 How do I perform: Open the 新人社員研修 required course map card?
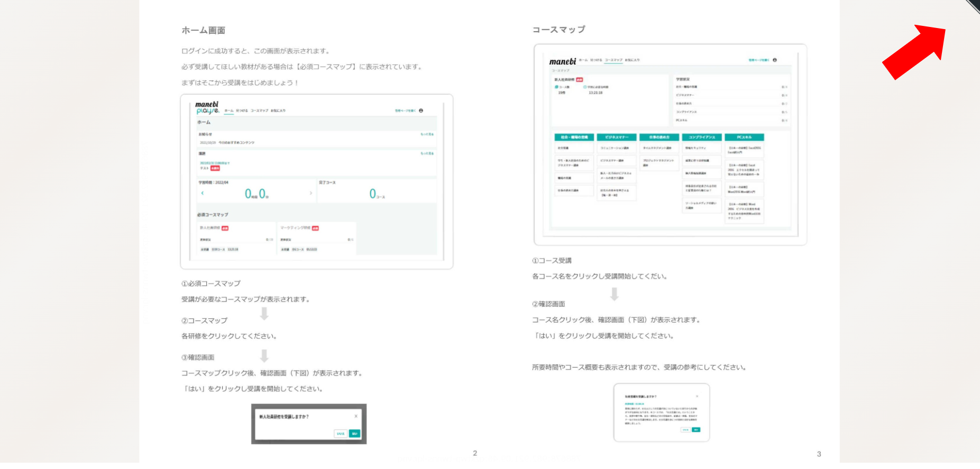click(236, 238)
